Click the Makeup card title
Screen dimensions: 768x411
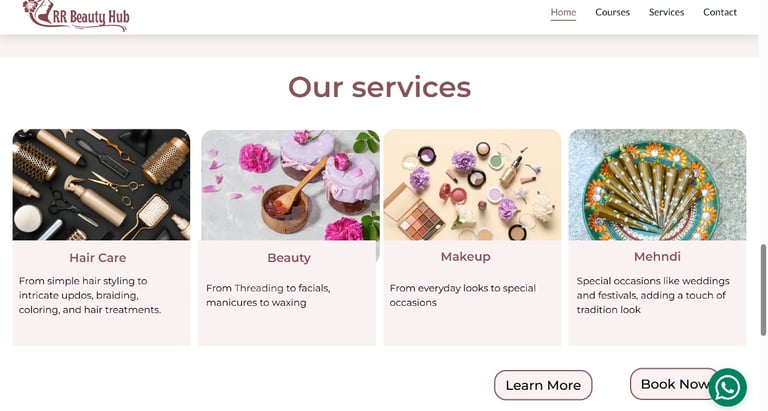465,256
